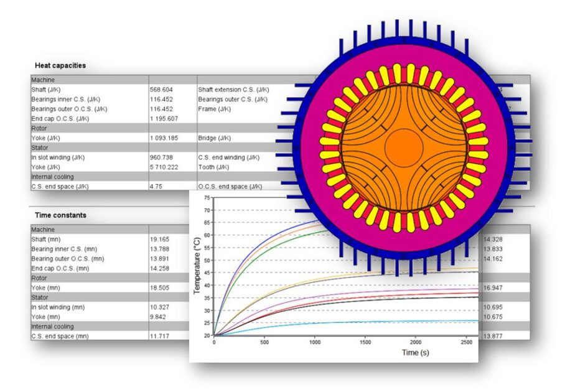Click the Time constants heading
Screen dimensions: 583x392
click(x=60, y=215)
